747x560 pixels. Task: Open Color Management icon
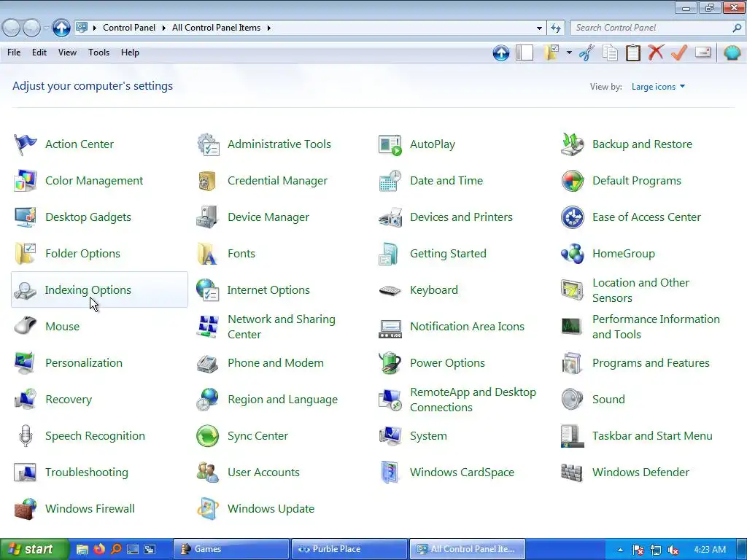pos(26,181)
